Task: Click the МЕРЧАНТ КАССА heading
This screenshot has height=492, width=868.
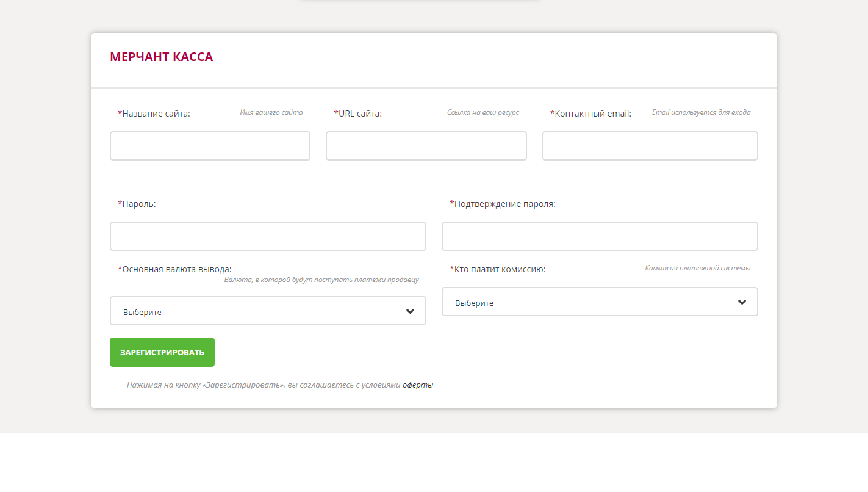Action: coord(162,57)
